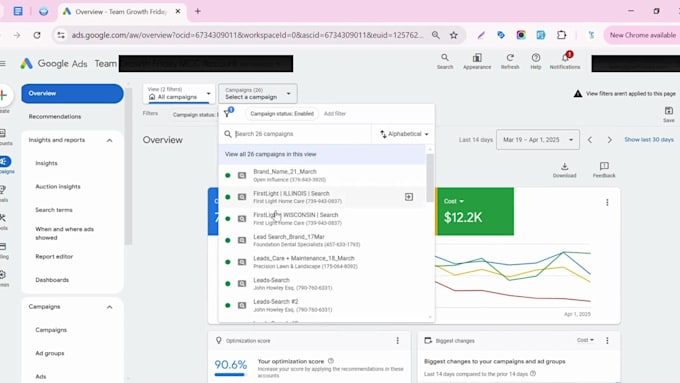
Task: Open the FirstLight ILLINOIS campaign arrow icon
Action: point(409,197)
